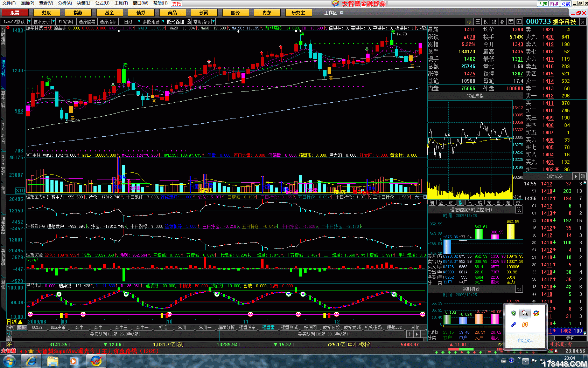588x368 pixels.
Task: Select the 超赢分析 indicator tab
Action: tap(226, 327)
